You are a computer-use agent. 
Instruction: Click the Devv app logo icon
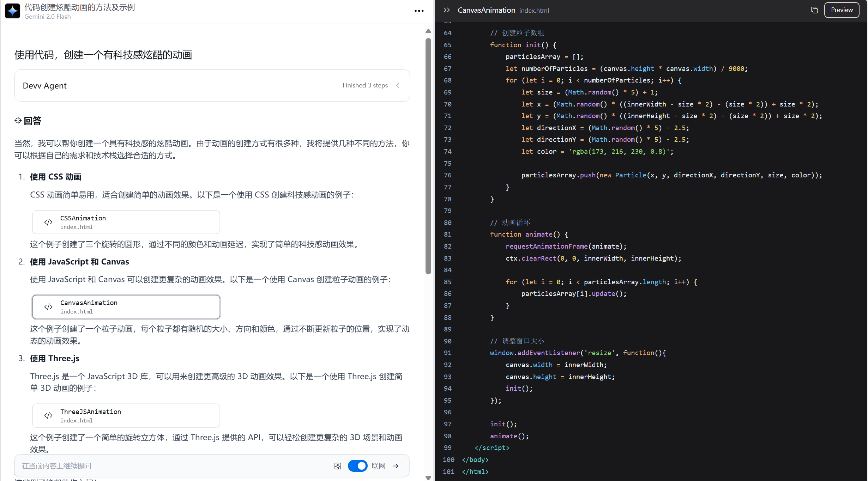(x=12, y=11)
